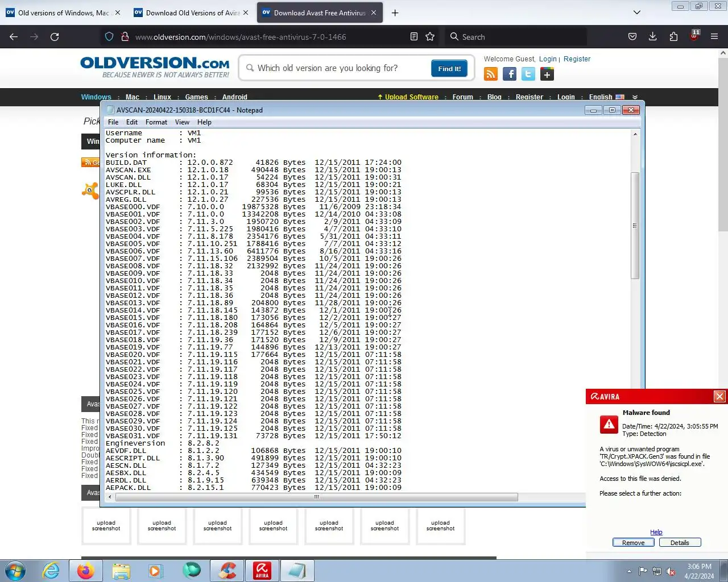Image resolution: width=728 pixels, height=582 pixels.
Task: Expand the English language selector
Action: [635, 97]
